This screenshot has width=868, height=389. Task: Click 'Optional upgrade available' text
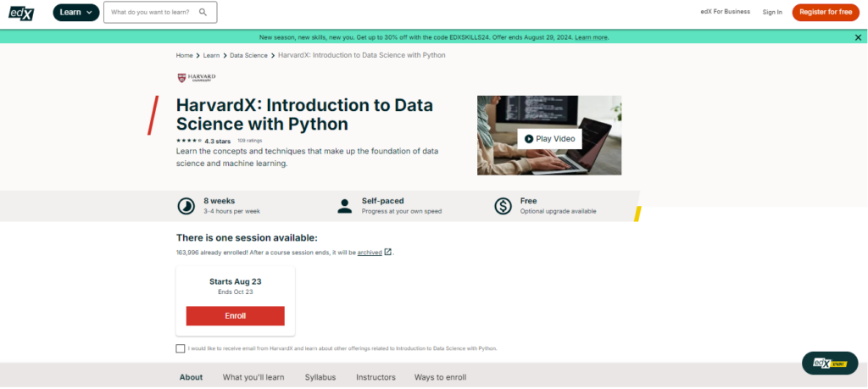pyautogui.click(x=558, y=211)
